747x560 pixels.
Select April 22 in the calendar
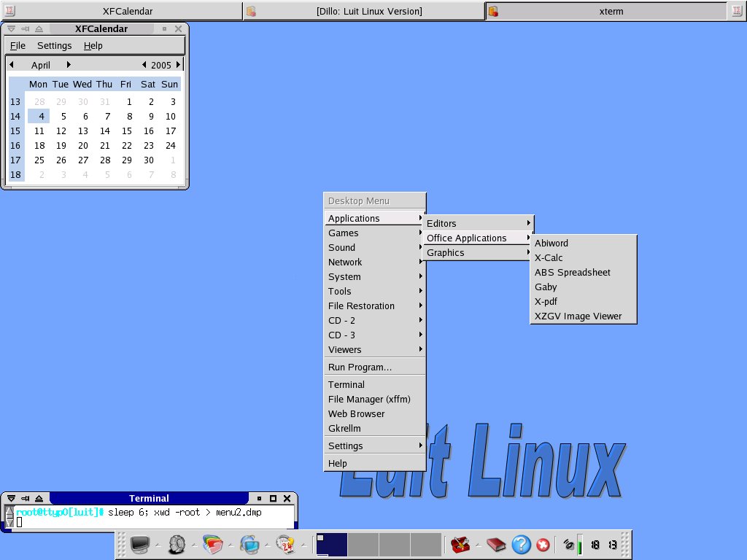[126, 146]
